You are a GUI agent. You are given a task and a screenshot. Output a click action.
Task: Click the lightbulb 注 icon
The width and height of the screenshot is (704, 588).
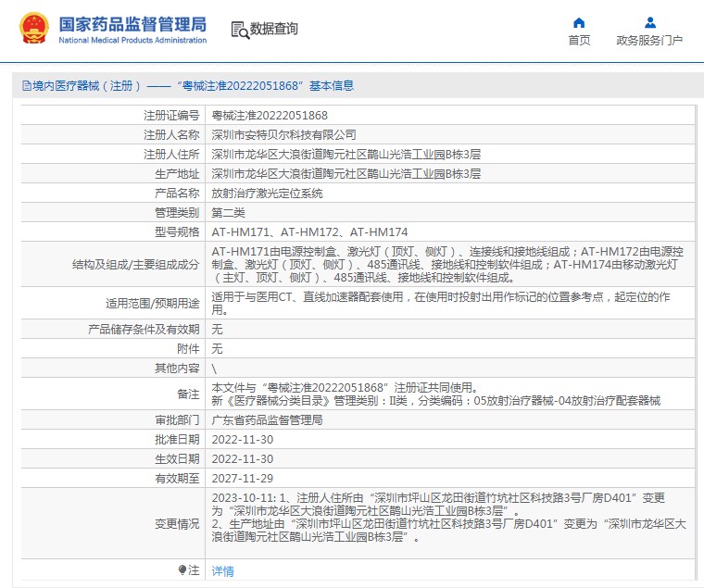tap(182, 570)
